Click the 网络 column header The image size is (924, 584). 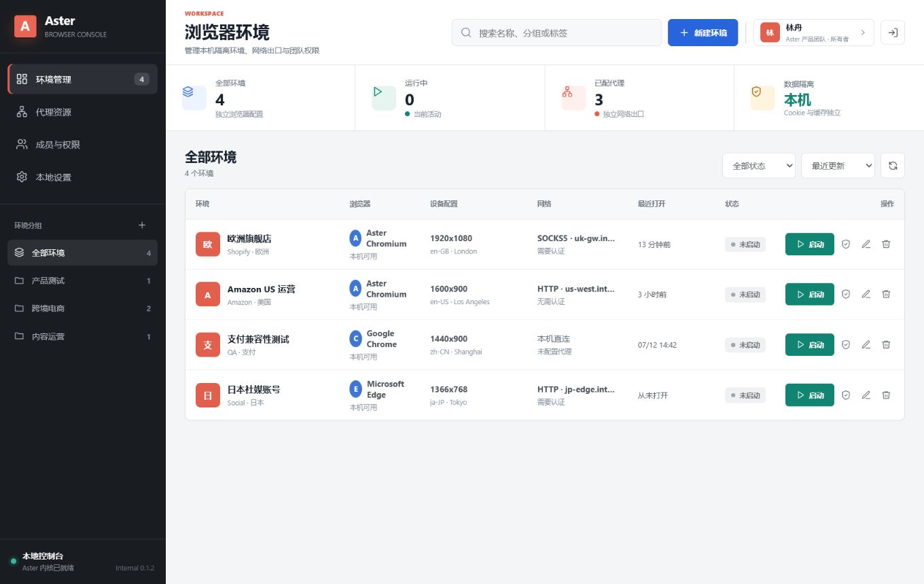click(544, 204)
